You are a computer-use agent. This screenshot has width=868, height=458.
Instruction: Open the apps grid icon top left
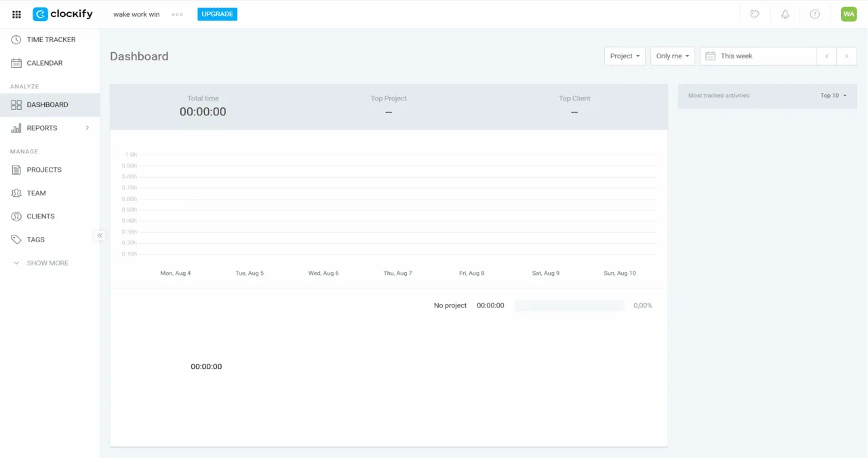pos(16,14)
